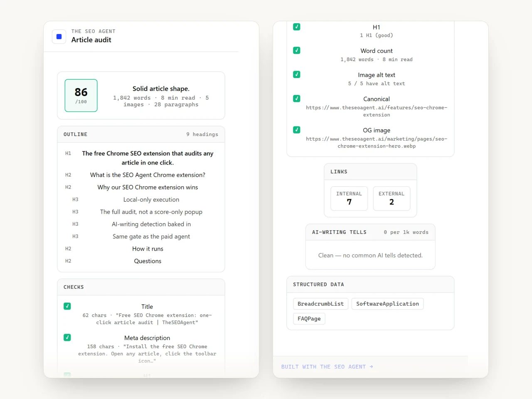Click the Clean no common AI tells message

pos(370,255)
